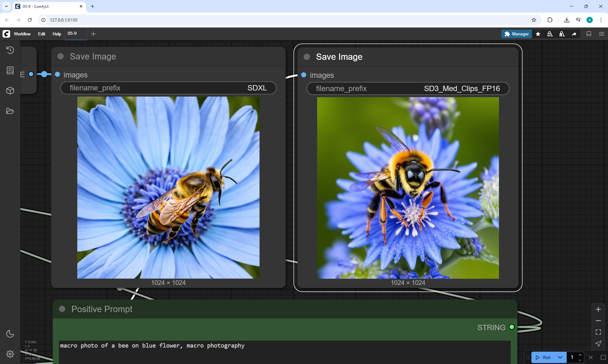This screenshot has width=608, height=364.
Task: Open the queue history sidebar panel
Action: [x=10, y=50]
